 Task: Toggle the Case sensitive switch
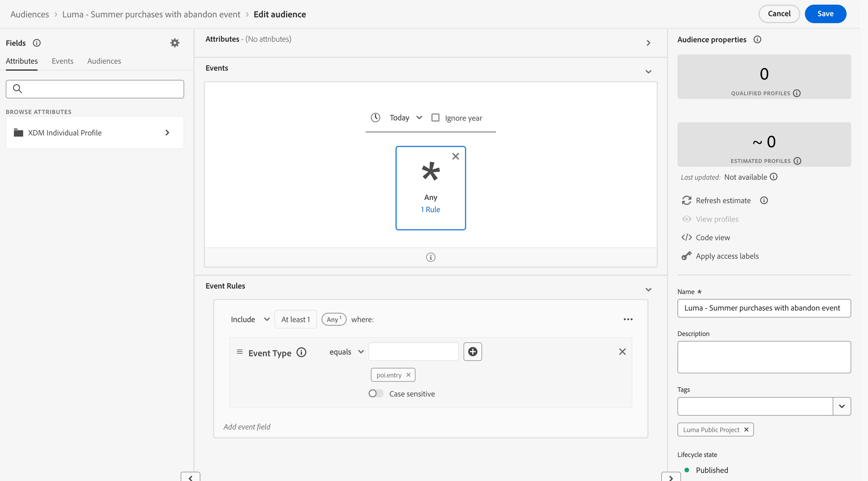pyautogui.click(x=376, y=393)
